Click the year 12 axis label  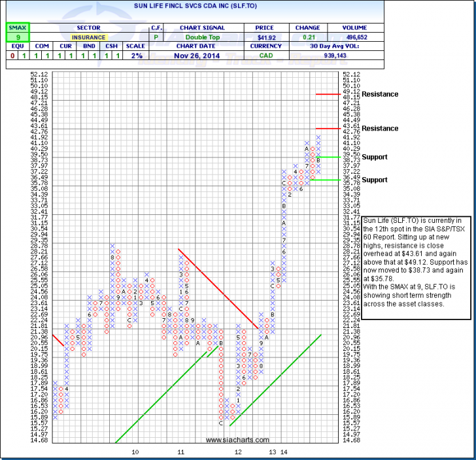239,452
